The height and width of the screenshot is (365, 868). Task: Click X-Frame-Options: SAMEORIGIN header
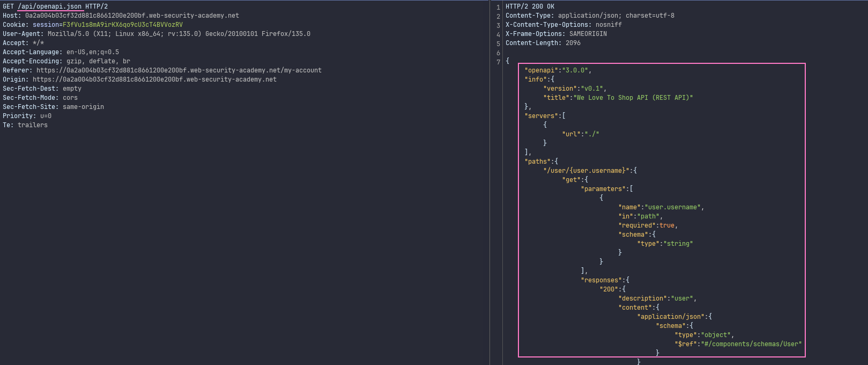tap(556, 34)
